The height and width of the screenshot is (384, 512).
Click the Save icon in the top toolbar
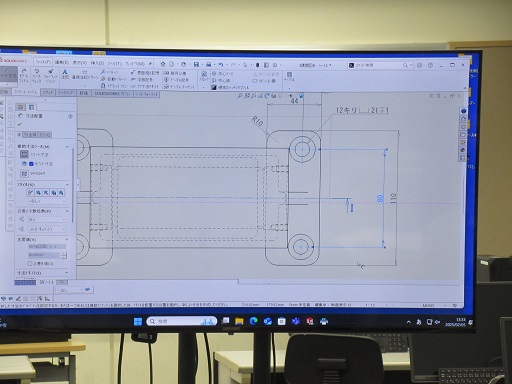click(x=197, y=64)
